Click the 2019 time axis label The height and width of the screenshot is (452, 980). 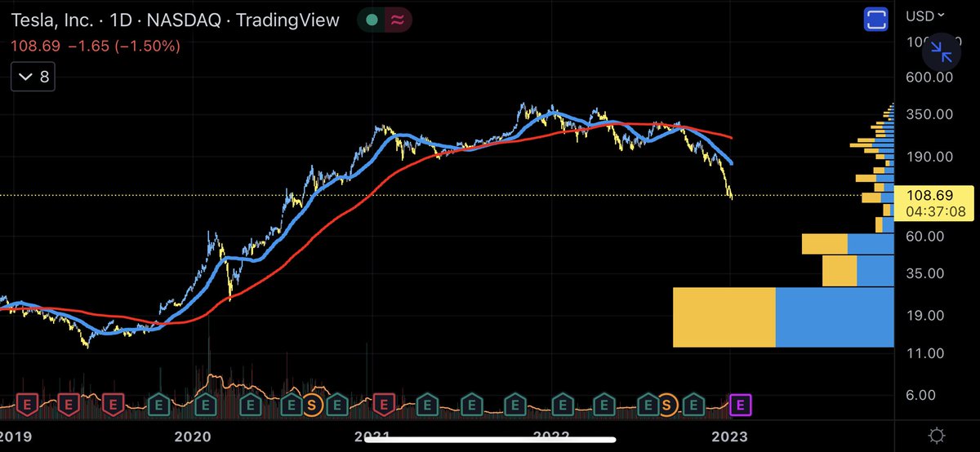[14, 436]
